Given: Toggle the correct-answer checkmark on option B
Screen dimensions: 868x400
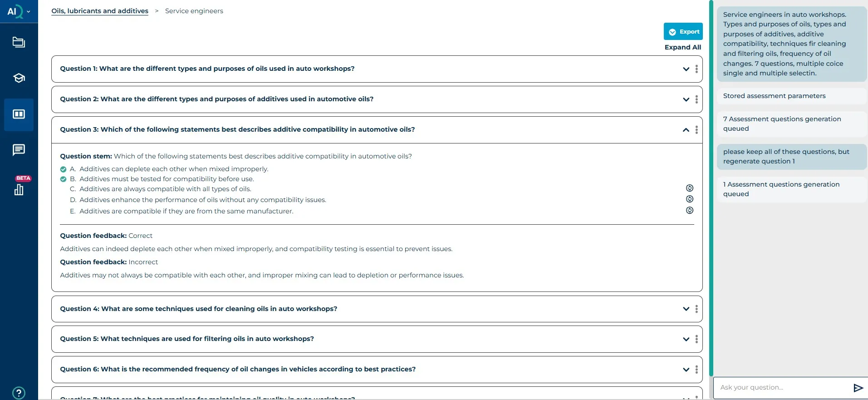Looking at the screenshot, I should point(63,179).
